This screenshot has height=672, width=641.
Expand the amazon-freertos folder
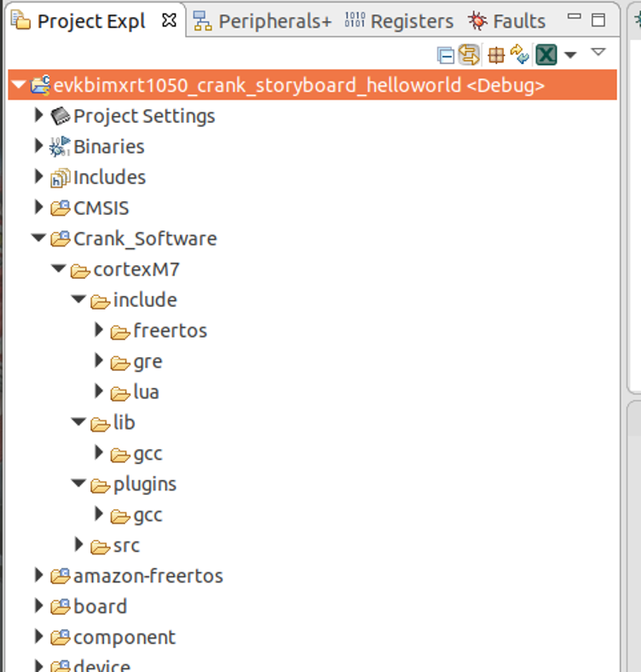coord(39,575)
